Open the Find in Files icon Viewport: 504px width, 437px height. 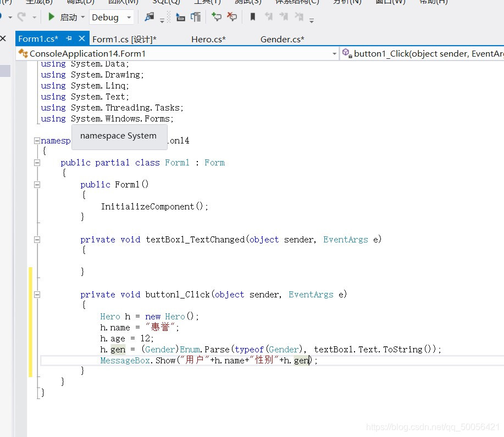(149, 16)
